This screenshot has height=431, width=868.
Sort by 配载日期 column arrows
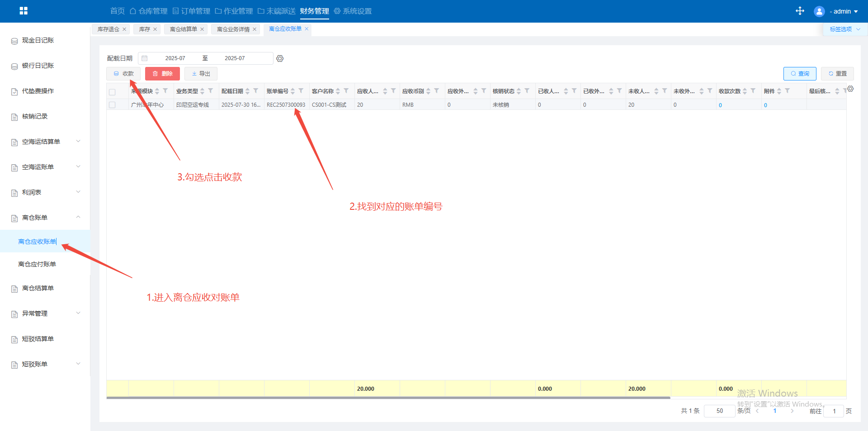pyautogui.click(x=248, y=91)
